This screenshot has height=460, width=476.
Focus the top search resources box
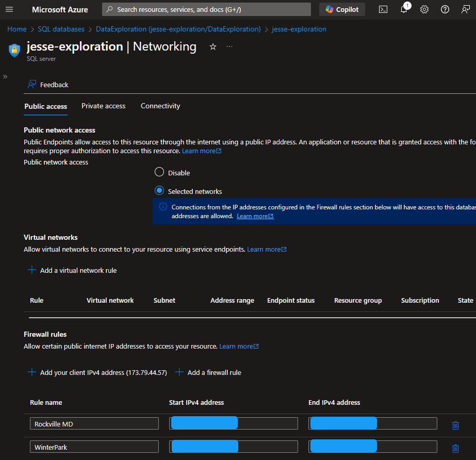[x=206, y=9]
